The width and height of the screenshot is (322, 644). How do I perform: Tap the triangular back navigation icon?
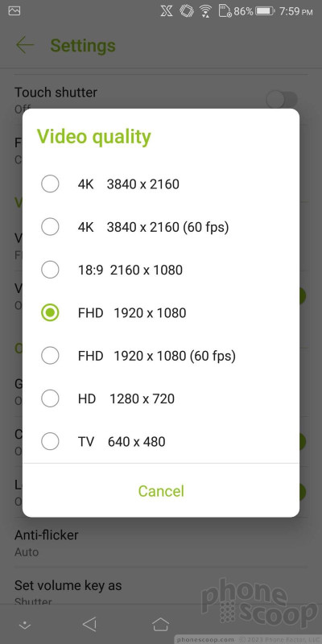click(x=89, y=625)
